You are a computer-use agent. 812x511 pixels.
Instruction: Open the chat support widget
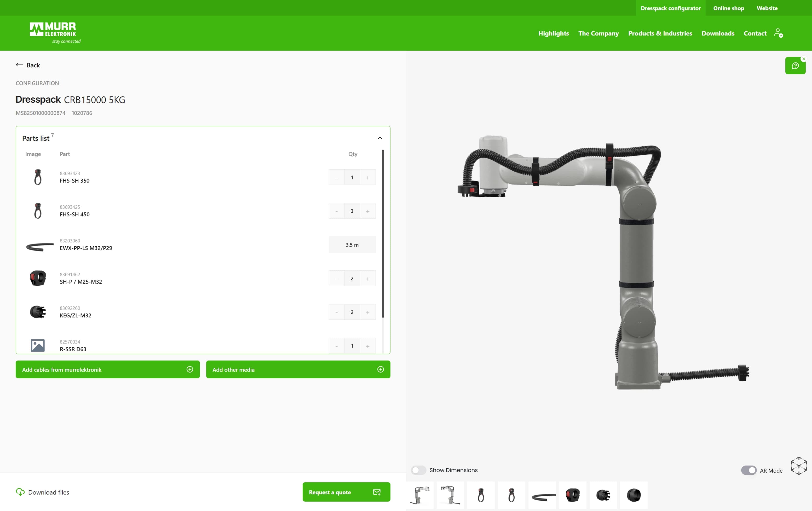click(x=795, y=65)
